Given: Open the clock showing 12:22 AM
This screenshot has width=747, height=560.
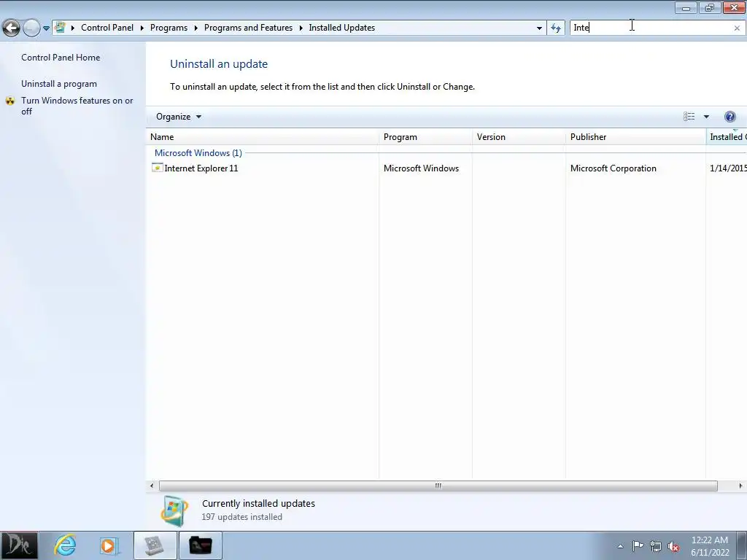Looking at the screenshot, I should (710, 546).
